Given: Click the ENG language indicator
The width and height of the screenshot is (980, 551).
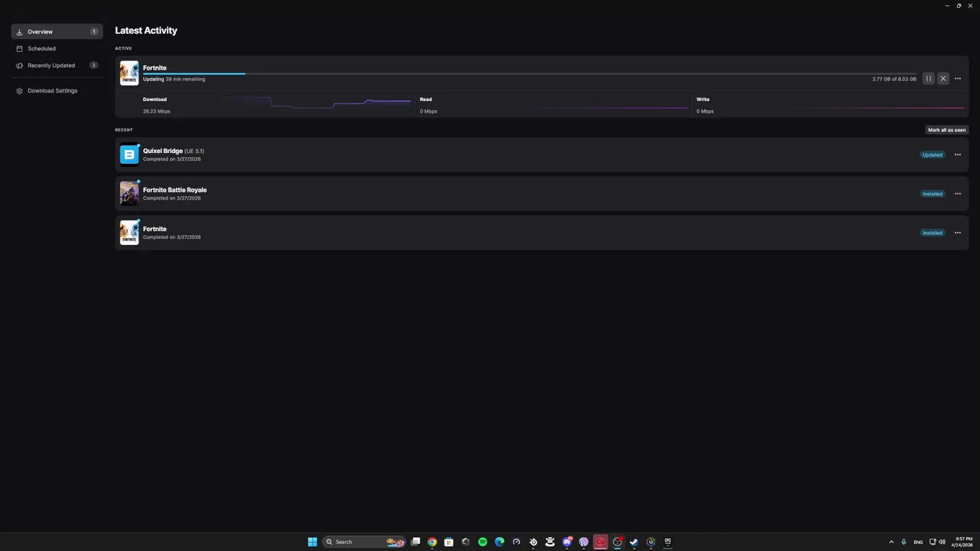Looking at the screenshot, I should tap(918, 542).
